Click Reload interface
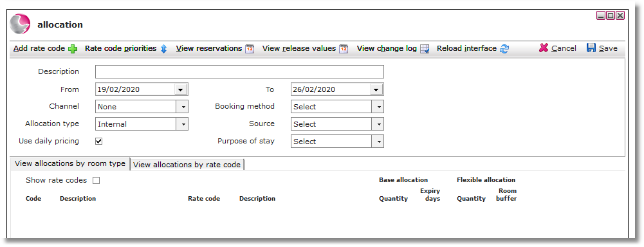The image size is (644, 247). click(466, 48)
